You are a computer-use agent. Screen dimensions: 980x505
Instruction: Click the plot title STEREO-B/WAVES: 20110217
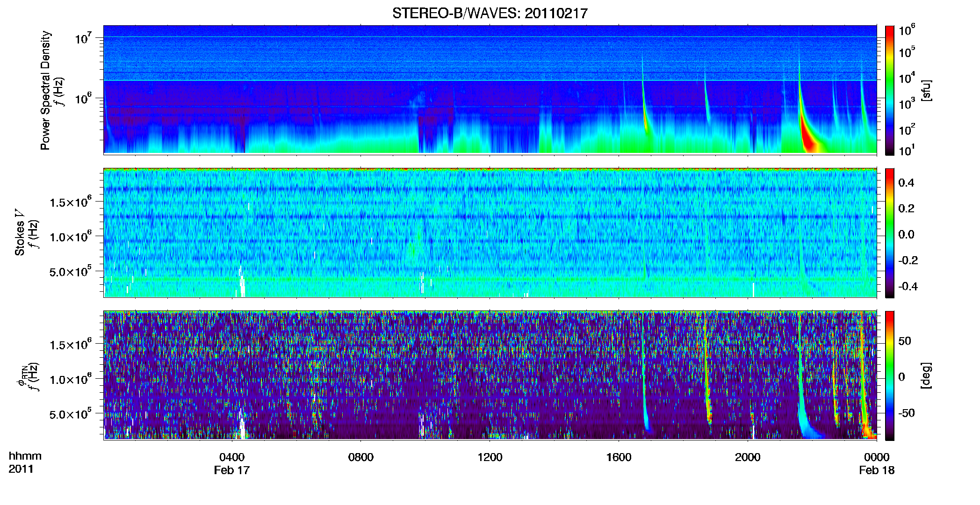pyautogui.click(x=490, y=13)
